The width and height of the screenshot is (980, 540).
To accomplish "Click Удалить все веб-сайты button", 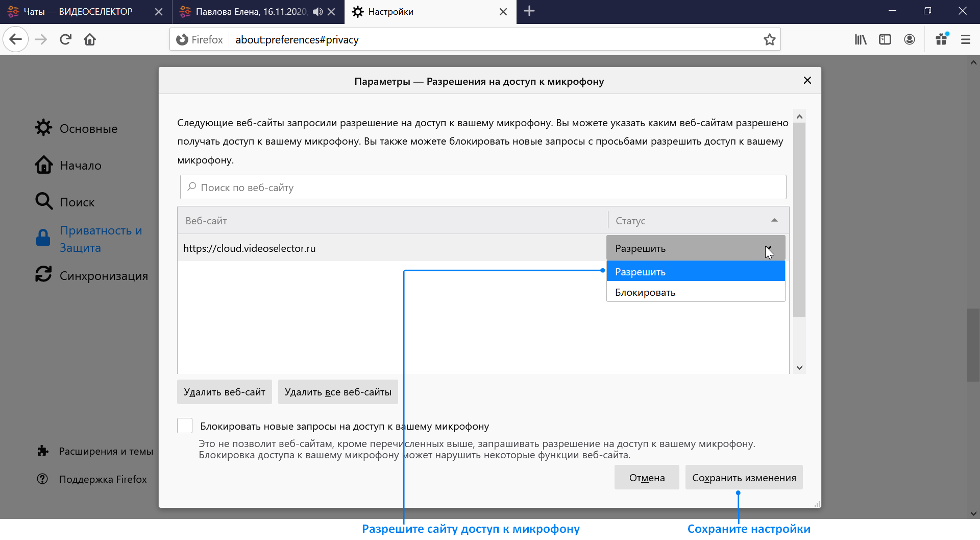I will click(338, 392).
